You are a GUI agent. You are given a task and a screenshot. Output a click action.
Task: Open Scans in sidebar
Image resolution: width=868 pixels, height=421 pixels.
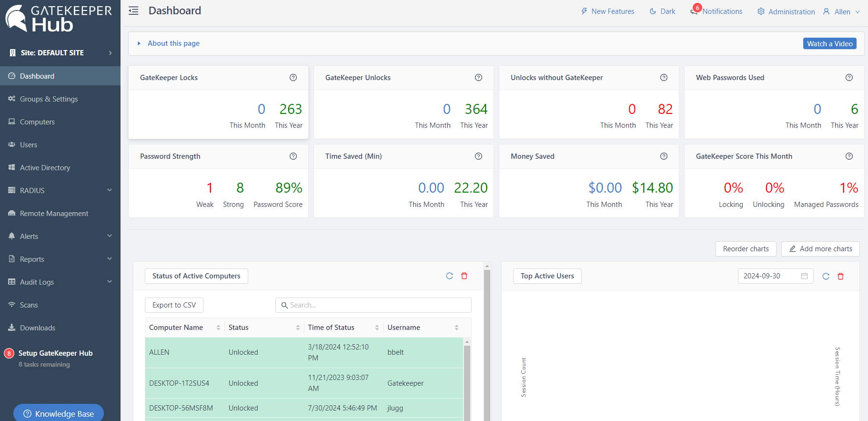pyautogui.click(x=60, y=305)
